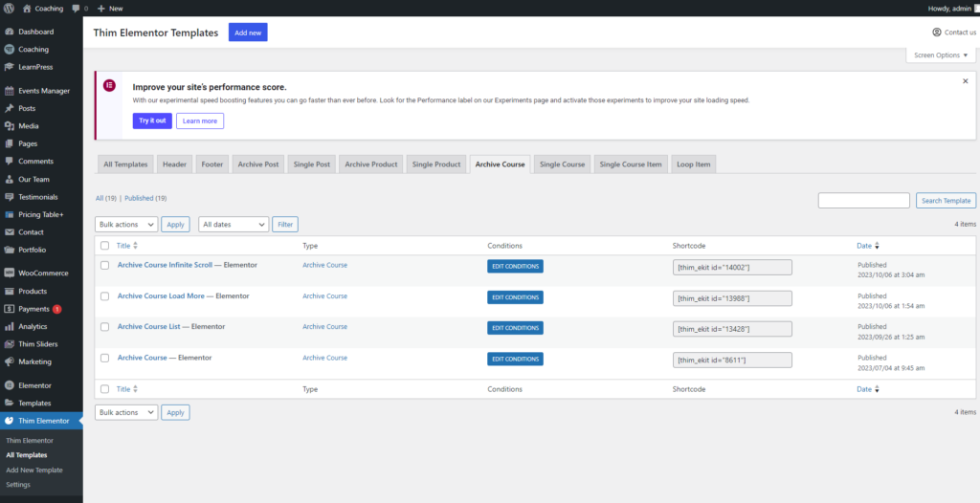The width and height of the screenshot is (980, 503).
Task: Check the Archive Course — Elementor row checkbox
Action: [105, 358]
